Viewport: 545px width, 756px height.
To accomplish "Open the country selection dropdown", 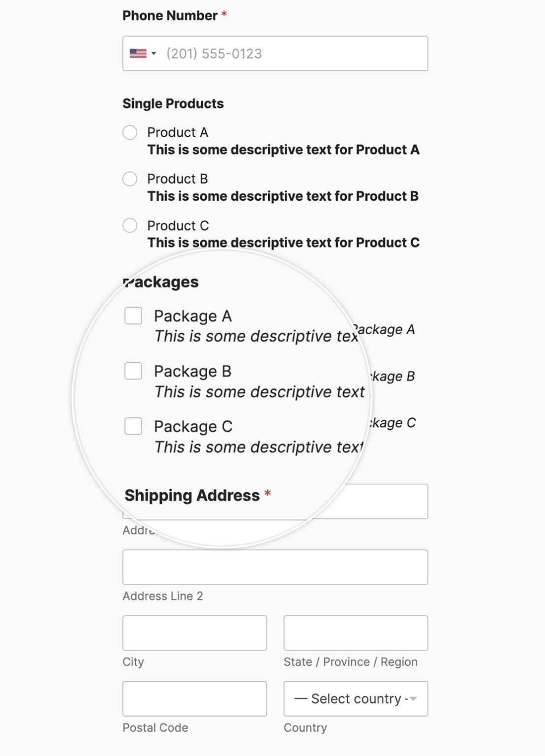I will [355, 698].
